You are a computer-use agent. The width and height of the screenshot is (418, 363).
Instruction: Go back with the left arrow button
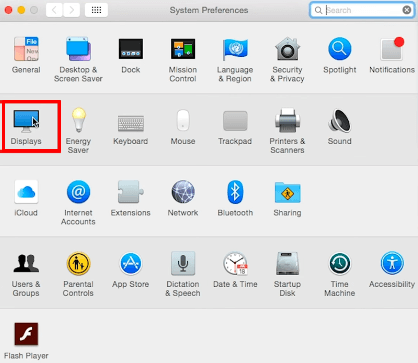pyautogui.click(x=54, y=10)
